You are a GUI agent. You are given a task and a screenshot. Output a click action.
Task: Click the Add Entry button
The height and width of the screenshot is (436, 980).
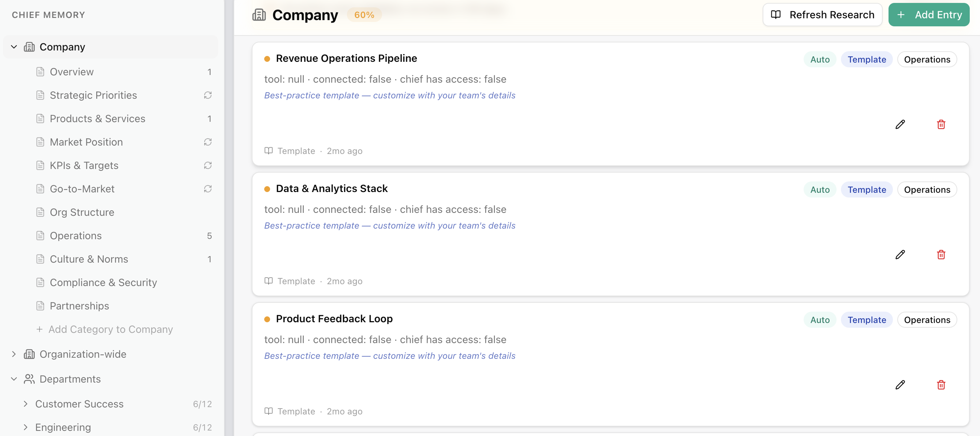[929, 15]
